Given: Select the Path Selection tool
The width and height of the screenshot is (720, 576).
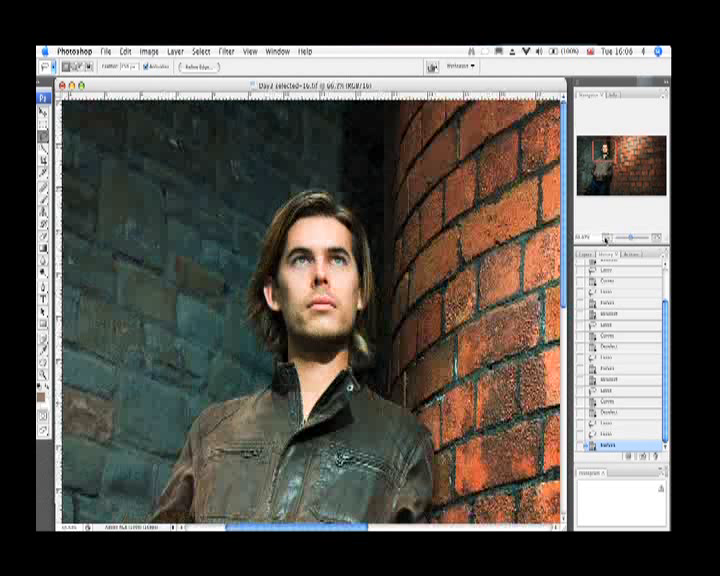Looking at the screenshot, I should point(43,312).
